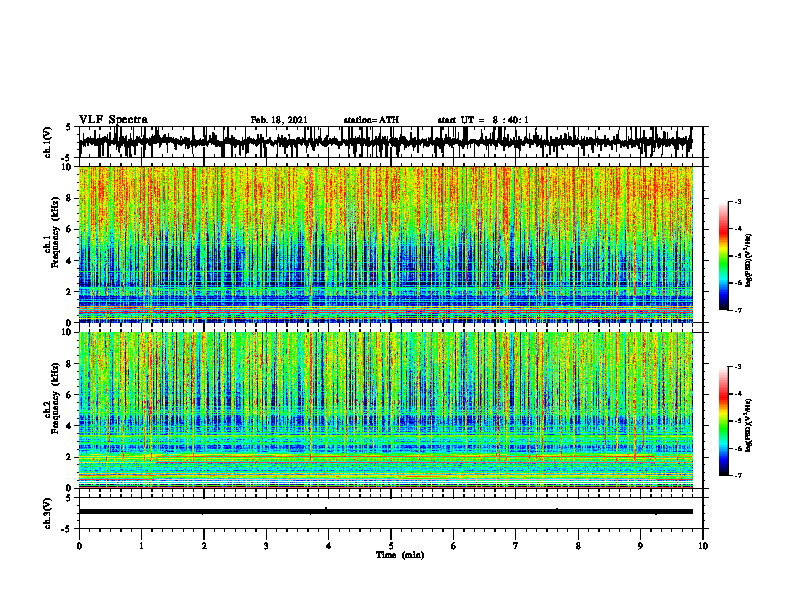
Task: Click the ch.2 color bar log(PSD) label
Action: [x=749, y=426]
